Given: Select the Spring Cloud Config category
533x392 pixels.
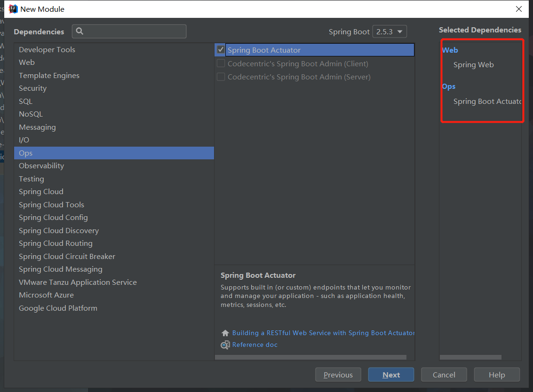Looking at the screenshot, I should pyautogui.click(x=114, y=218).
